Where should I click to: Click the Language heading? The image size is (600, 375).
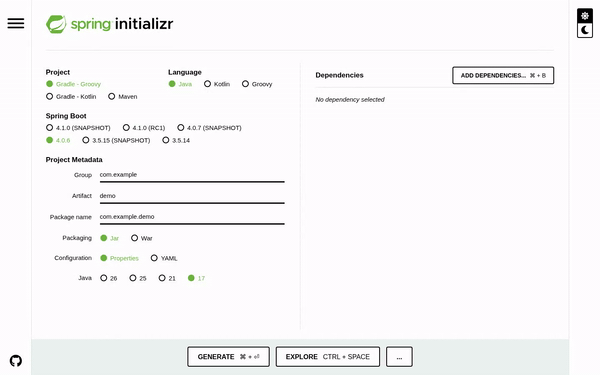(184, 72)
